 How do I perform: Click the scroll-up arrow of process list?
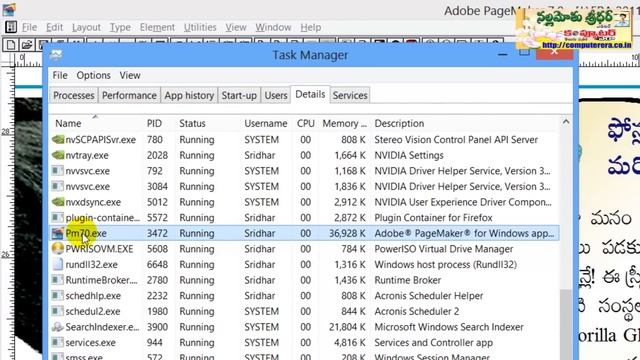(x=566, y=122)
